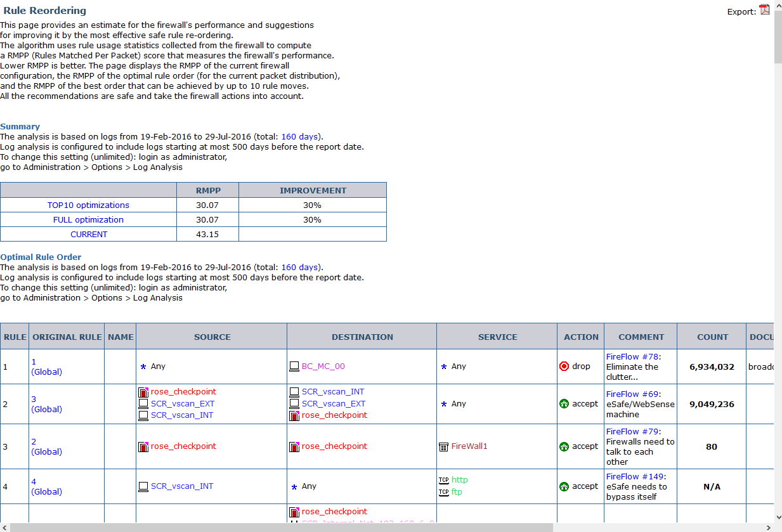Click the BC_MC_00 destination object

tap(323, 367)
